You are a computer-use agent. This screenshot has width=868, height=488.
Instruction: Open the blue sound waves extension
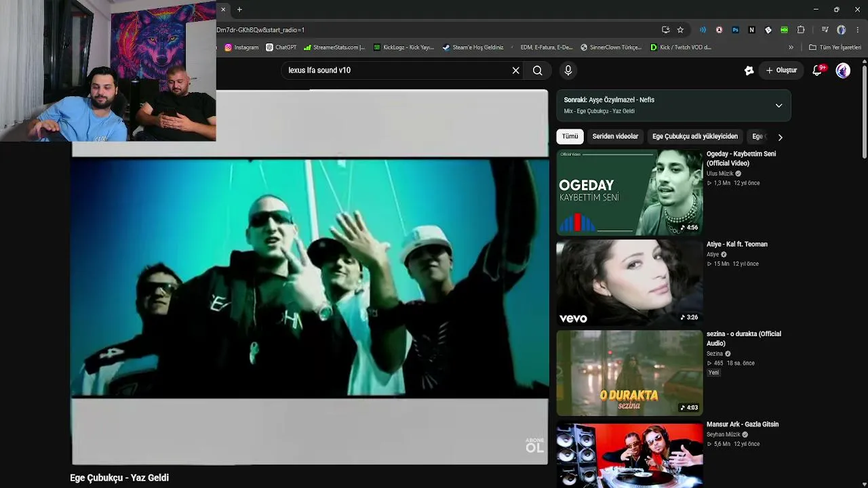tap(703, 30)
